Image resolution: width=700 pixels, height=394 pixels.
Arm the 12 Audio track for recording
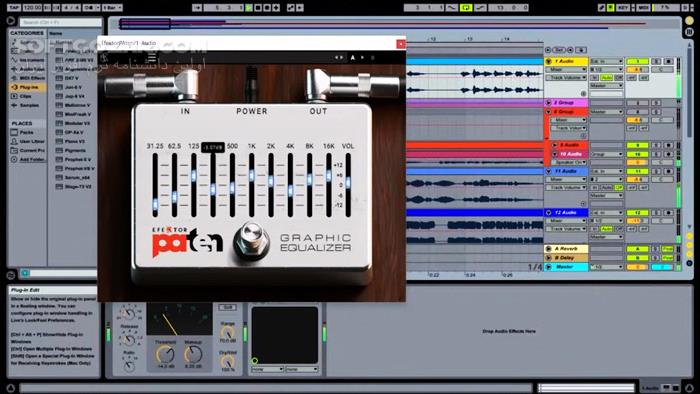[668, 213]
